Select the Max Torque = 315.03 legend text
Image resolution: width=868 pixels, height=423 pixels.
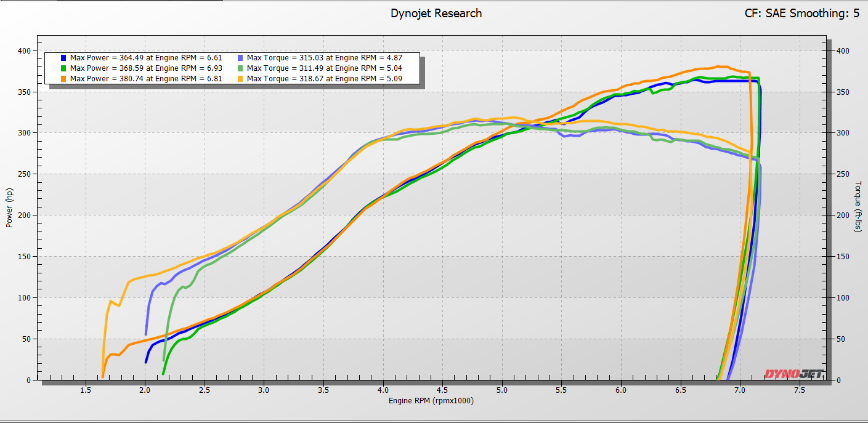[x=325, y=58]
